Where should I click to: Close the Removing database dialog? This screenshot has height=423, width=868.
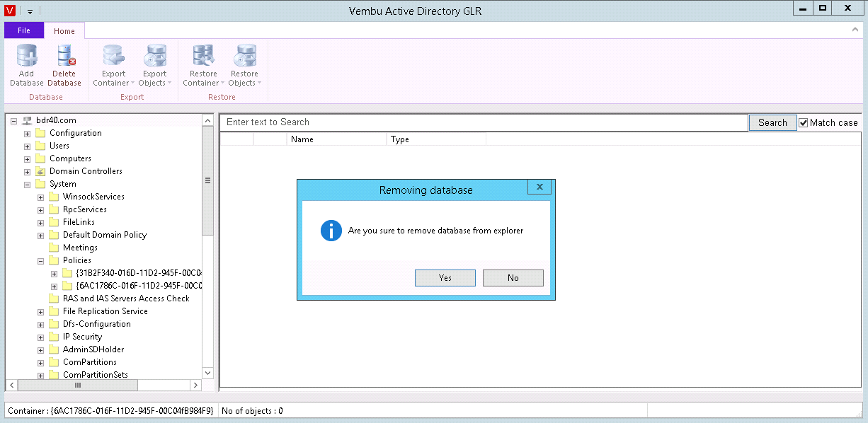[x=539, y=187]
